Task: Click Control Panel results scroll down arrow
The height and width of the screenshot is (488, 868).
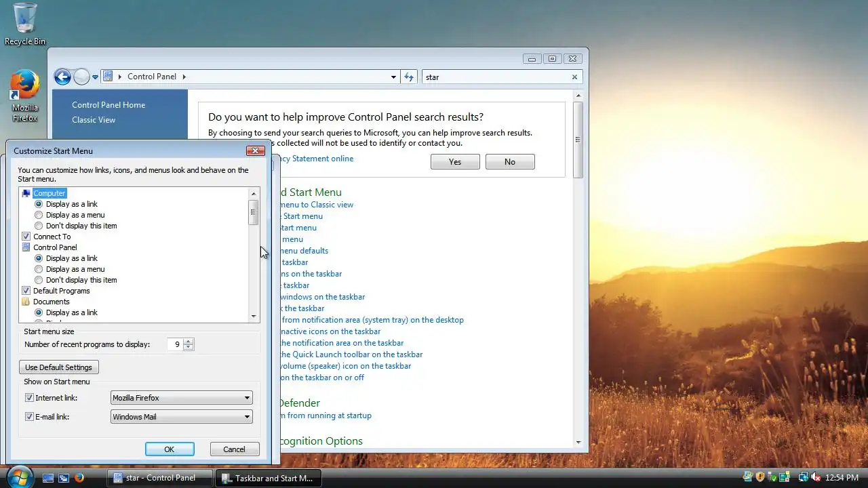Action: [578, 442]
